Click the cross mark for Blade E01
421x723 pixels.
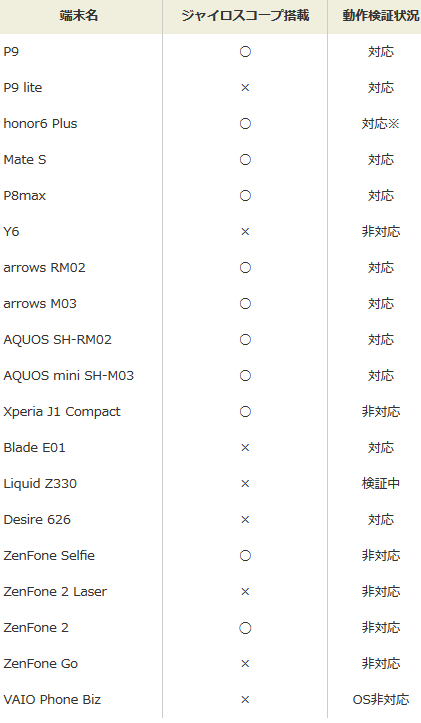pos(245,447)
